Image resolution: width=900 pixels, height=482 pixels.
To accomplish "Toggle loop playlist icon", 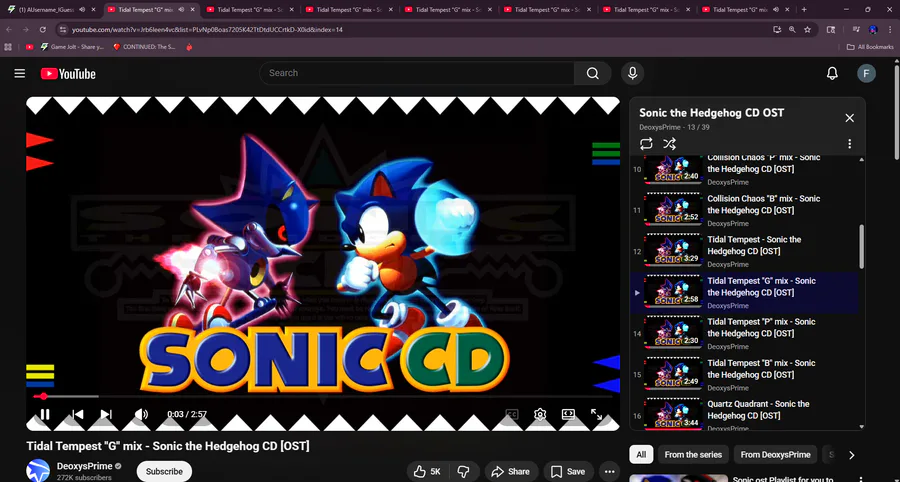I will pos(646,144).
